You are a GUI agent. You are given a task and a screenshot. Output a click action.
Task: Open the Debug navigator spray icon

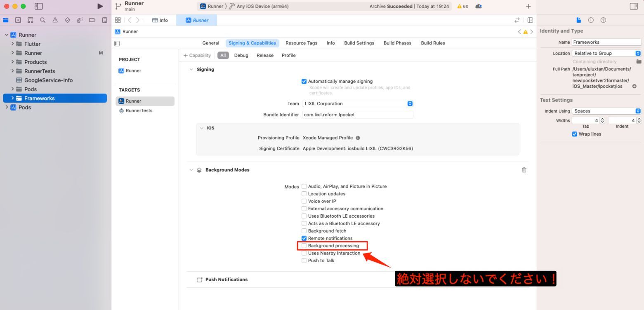pyautogui.click(x=80, y=20)
